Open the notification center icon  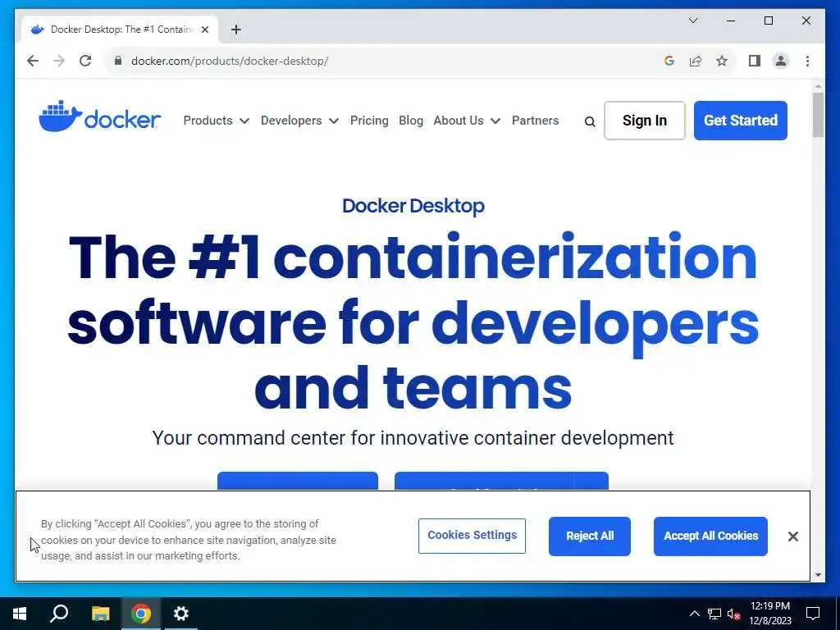tap(813, 614)
